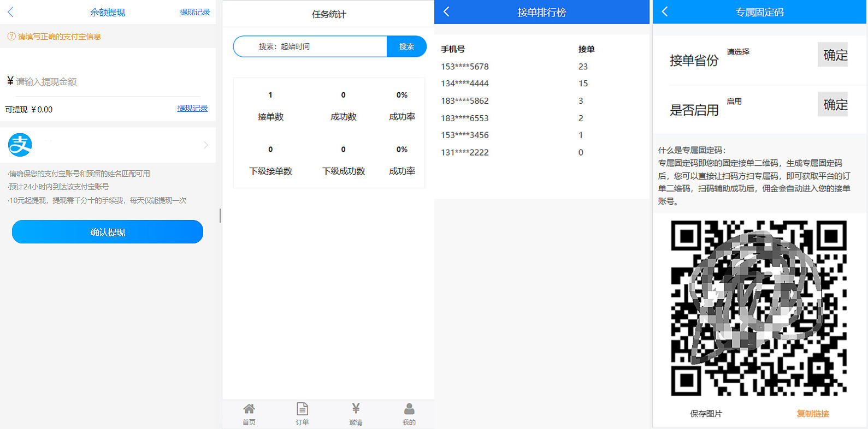Click the 任务统计 page title
868x429 pixels.
point(329,14)
